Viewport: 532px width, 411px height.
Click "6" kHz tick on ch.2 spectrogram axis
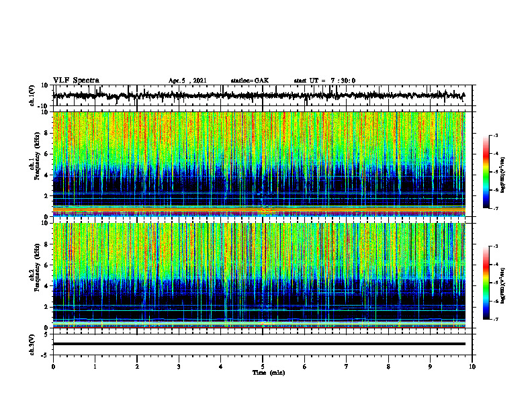tap(47, 265)
